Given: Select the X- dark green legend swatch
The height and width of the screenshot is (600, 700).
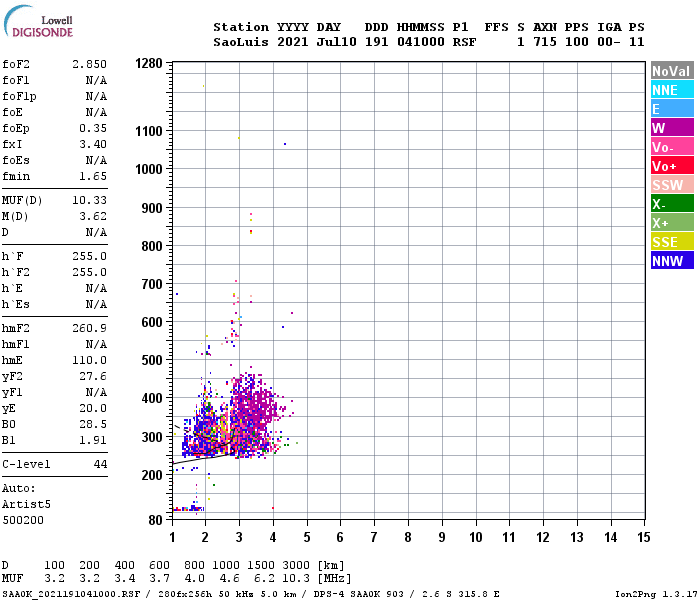Looking at the screenshot, I should [672, 204].
